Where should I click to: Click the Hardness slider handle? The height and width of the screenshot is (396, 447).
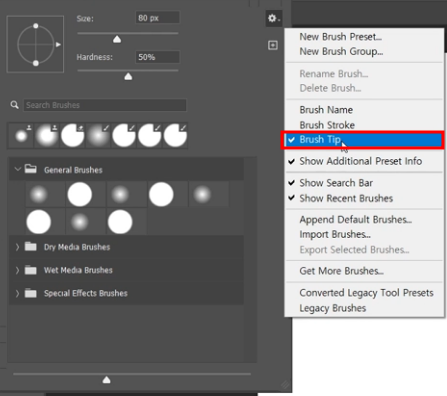coord(128,77)
